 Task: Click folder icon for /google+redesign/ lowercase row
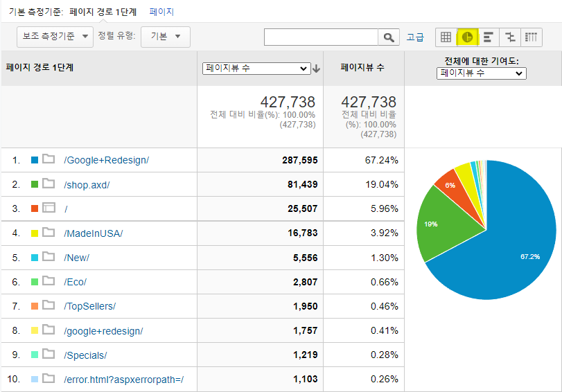[x=49, y=330]
